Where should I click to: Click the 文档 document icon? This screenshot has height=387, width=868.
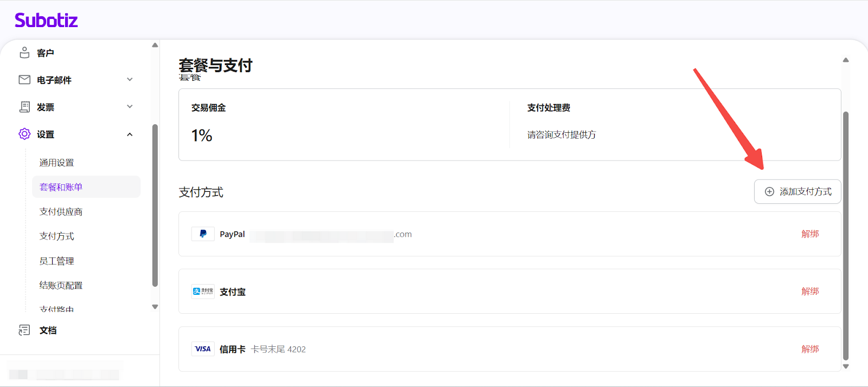pyautogui.click(x=24, y=330)
